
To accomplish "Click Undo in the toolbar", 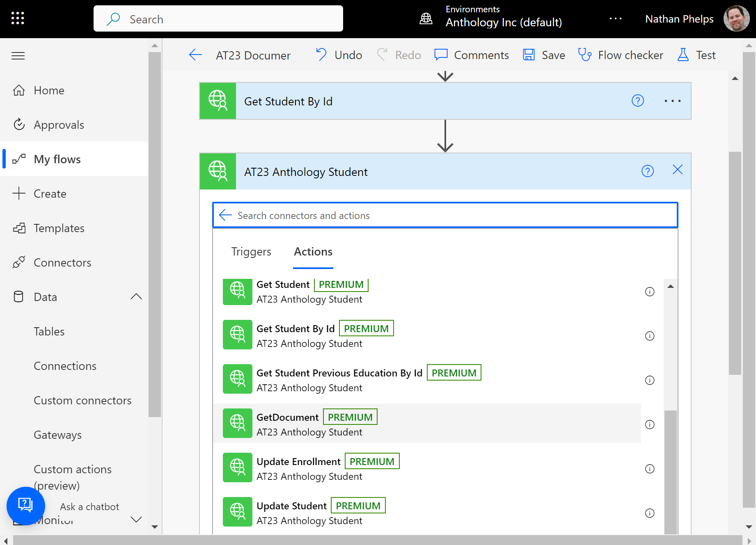I will [339, 55].
